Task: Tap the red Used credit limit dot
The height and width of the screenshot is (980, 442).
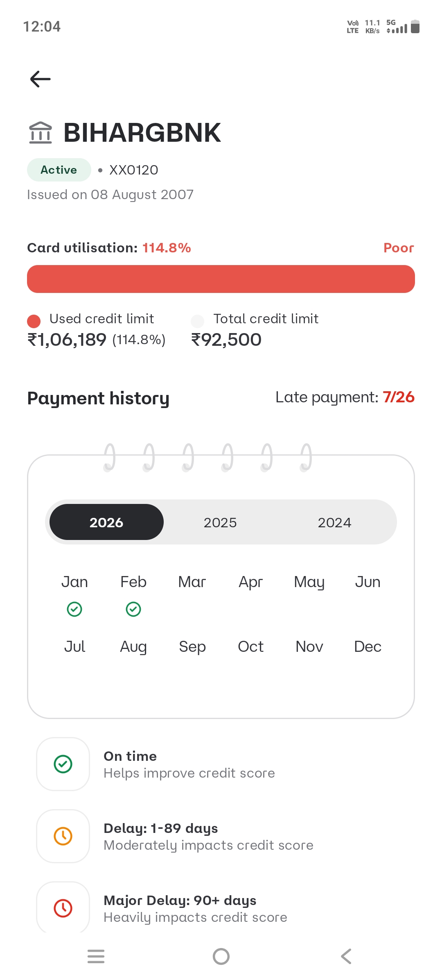Action: [34, 321]
